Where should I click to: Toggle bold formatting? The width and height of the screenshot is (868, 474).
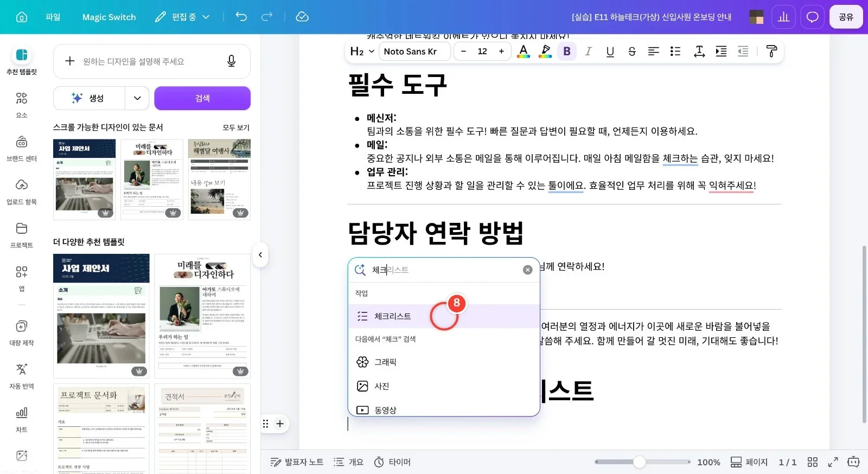[x=567, y=51]
